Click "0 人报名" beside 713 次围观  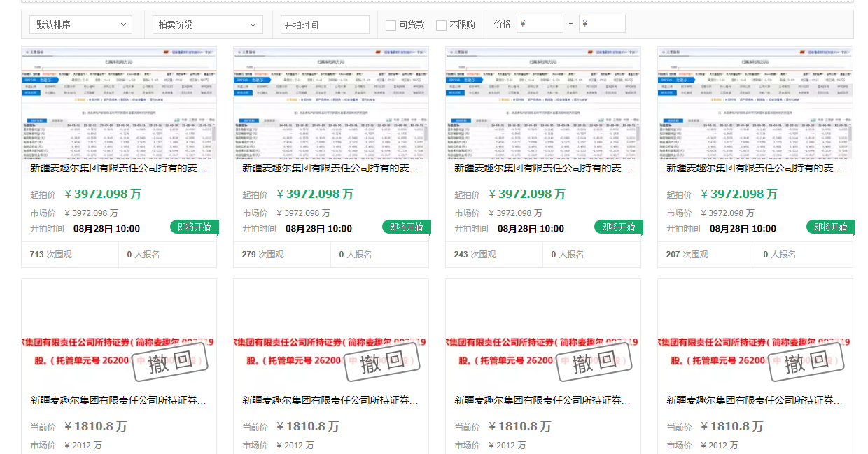click(x=143, y=255)
